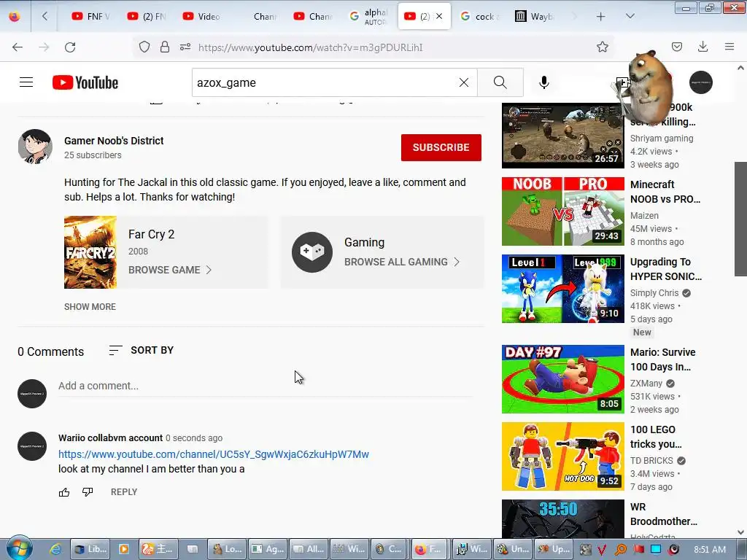Open Shriyam gaming video thumbnail
747x560 pixels.
(x=562, y=135)
